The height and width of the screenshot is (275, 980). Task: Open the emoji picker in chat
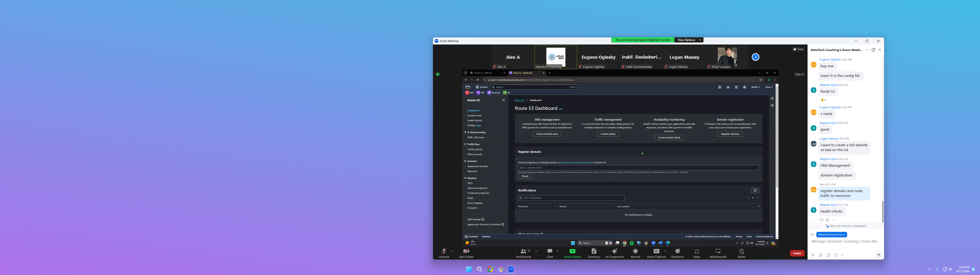click(x=821, y=255)
